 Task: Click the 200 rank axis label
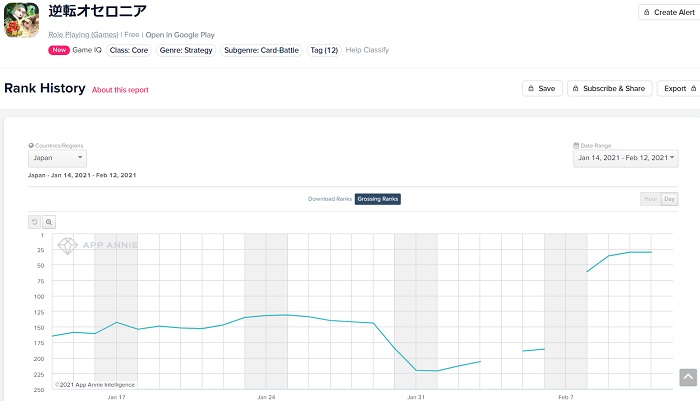39,359
